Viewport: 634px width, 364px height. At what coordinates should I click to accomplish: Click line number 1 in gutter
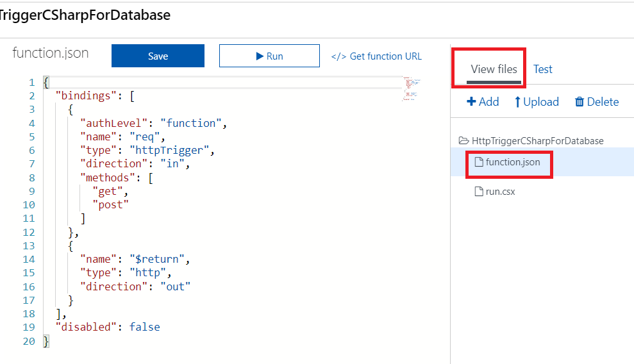[31, 83]
